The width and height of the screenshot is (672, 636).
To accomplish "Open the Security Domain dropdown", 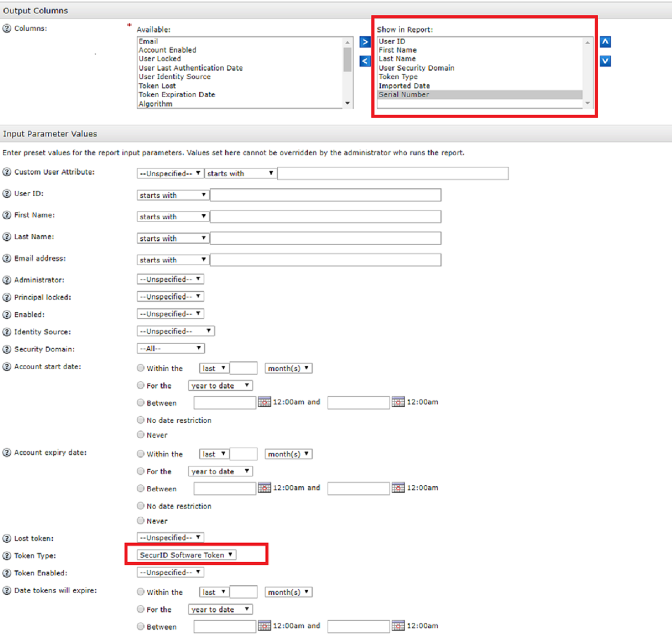I will point(171,348).
